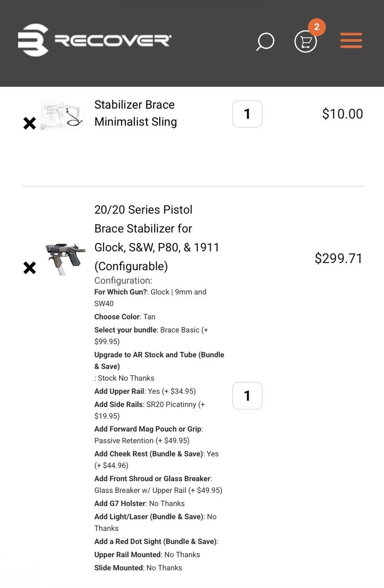Open the Stabilizer Brace Minimalist Sling link

135,113
